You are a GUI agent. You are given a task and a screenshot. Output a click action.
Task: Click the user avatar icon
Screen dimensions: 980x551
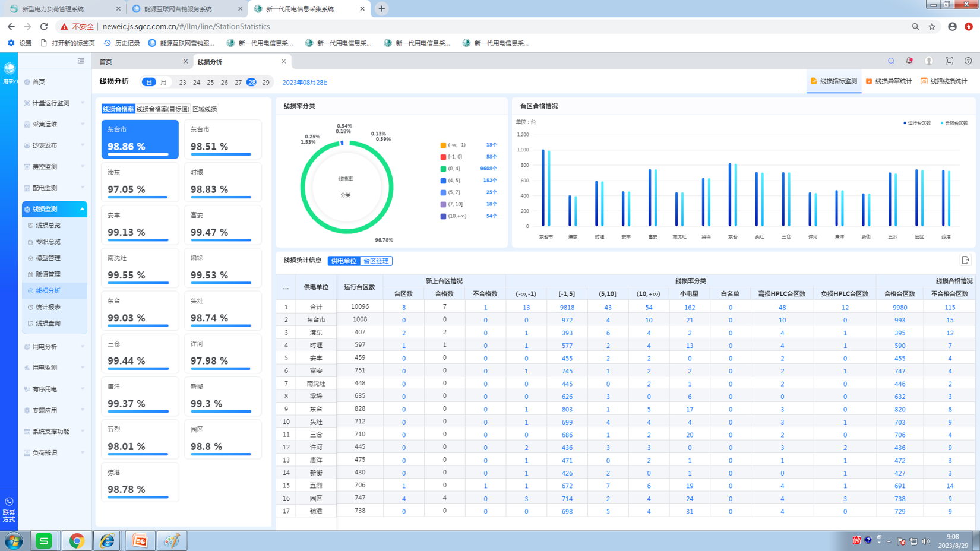click(929, 61)
